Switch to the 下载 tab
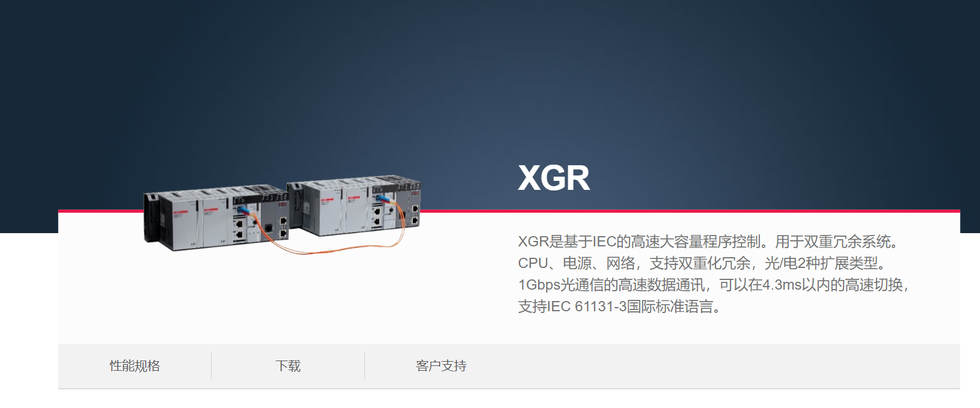 288,366
